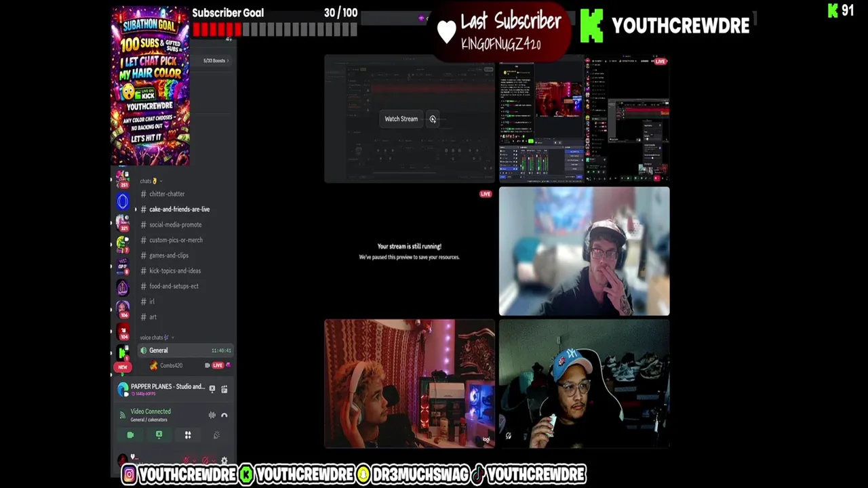The width and height of the screenshot is (868, 488).
Task: Click LIVE badge next to Combs420
Action: 218,366
